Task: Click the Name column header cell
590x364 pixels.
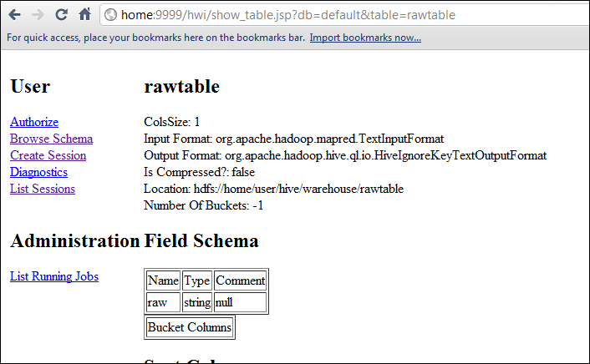Action: pyautogui.click(x=163, y=281)
